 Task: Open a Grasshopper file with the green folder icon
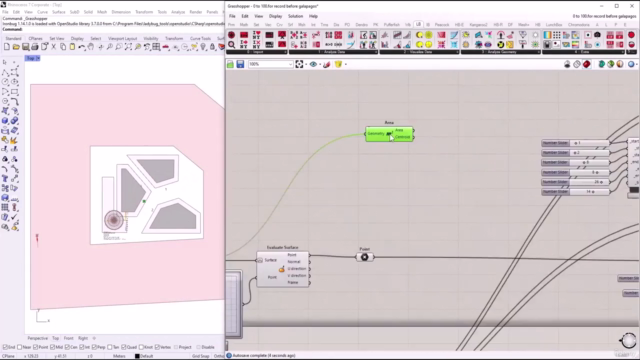point(231,64)
